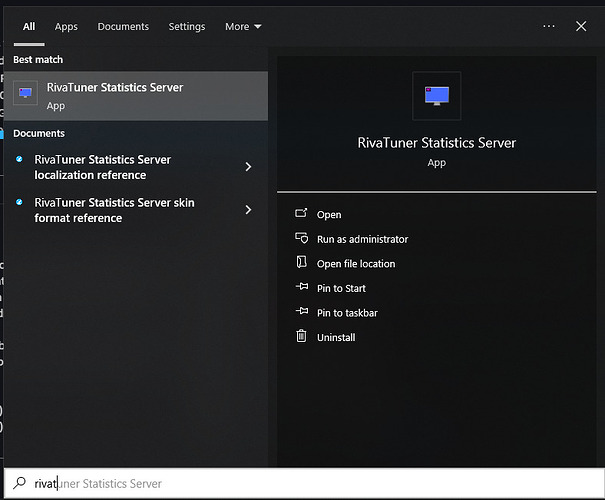This screenshot has height=500, width=605.
Task: Click the pin icon next to Pin to taskbar
Action: pyautogui.click(x=302, y=311)
